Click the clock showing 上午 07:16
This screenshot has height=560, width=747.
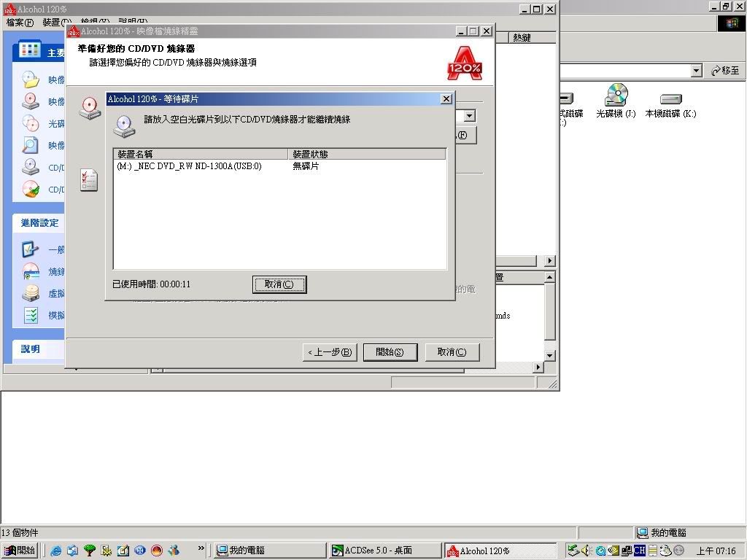pos(716,551)
